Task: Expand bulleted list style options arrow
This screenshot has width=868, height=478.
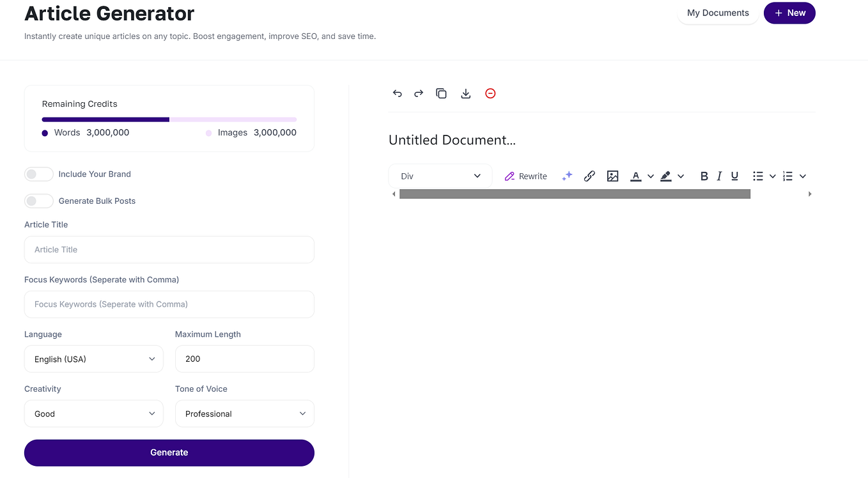Action: coord(773,176)
